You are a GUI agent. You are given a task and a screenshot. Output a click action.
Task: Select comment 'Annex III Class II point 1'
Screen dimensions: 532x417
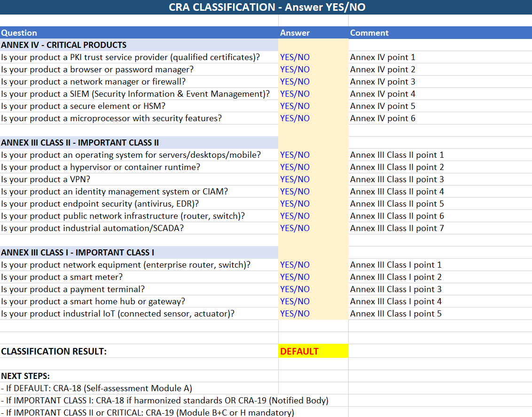pos(397,155)
